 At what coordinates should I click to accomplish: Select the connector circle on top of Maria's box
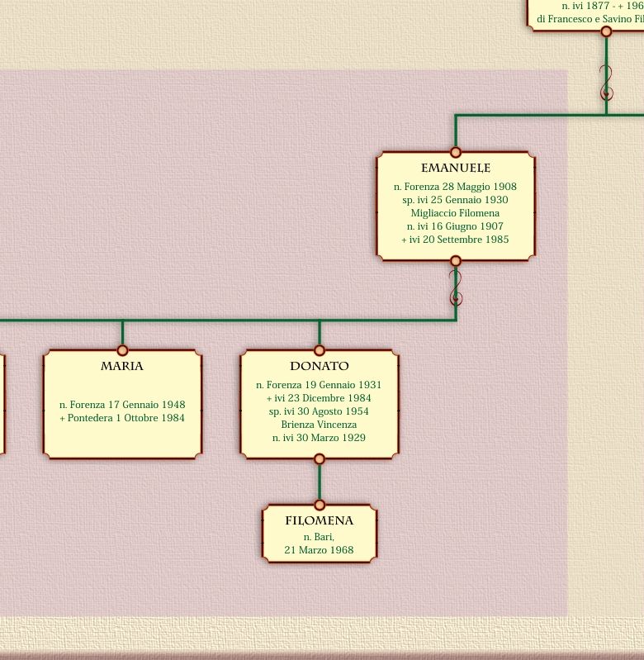tap(122, 350)
